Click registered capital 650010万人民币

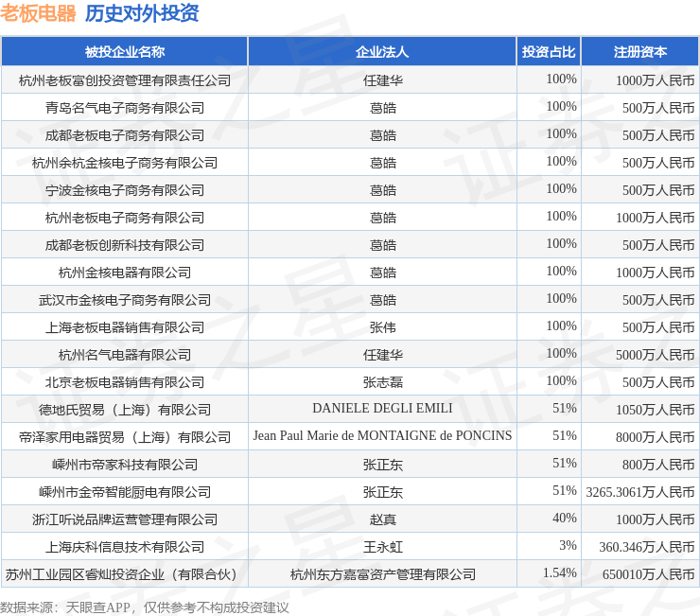click(649, 574)
